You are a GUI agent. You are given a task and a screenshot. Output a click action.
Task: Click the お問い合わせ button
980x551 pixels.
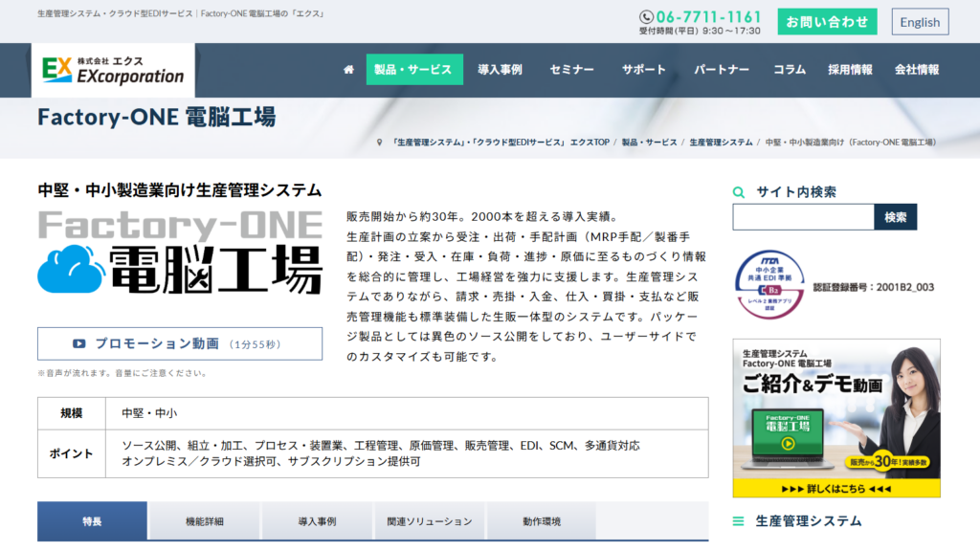(827, 20)
